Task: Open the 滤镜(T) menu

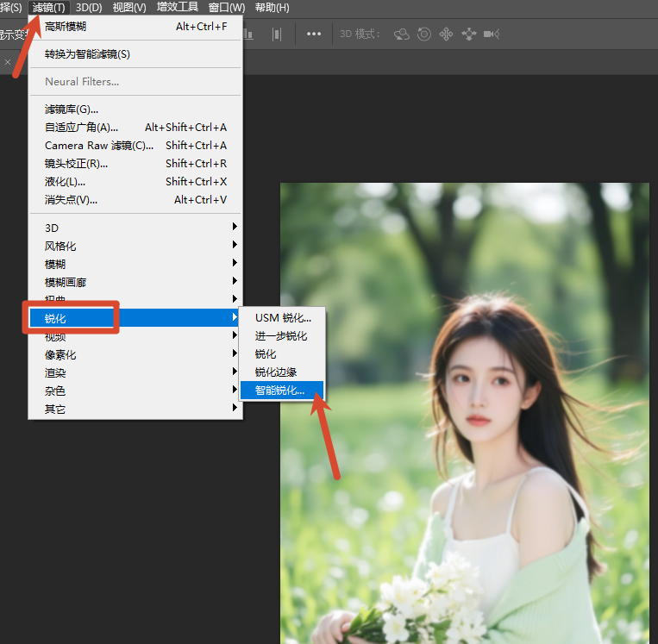Action: tap(47, 8)
